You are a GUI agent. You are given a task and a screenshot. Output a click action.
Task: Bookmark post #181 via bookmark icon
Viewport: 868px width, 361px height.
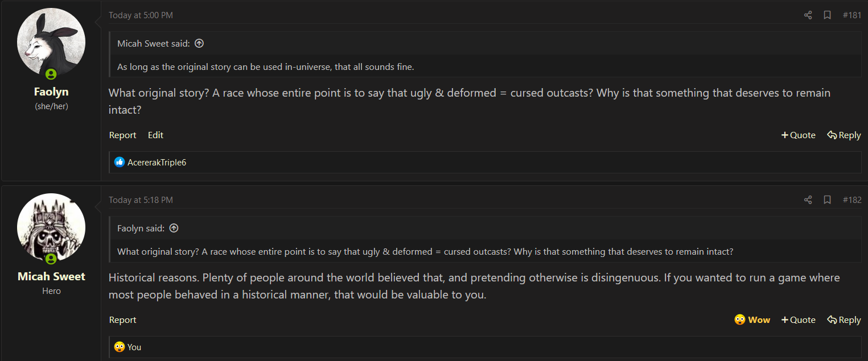point(827,15)
